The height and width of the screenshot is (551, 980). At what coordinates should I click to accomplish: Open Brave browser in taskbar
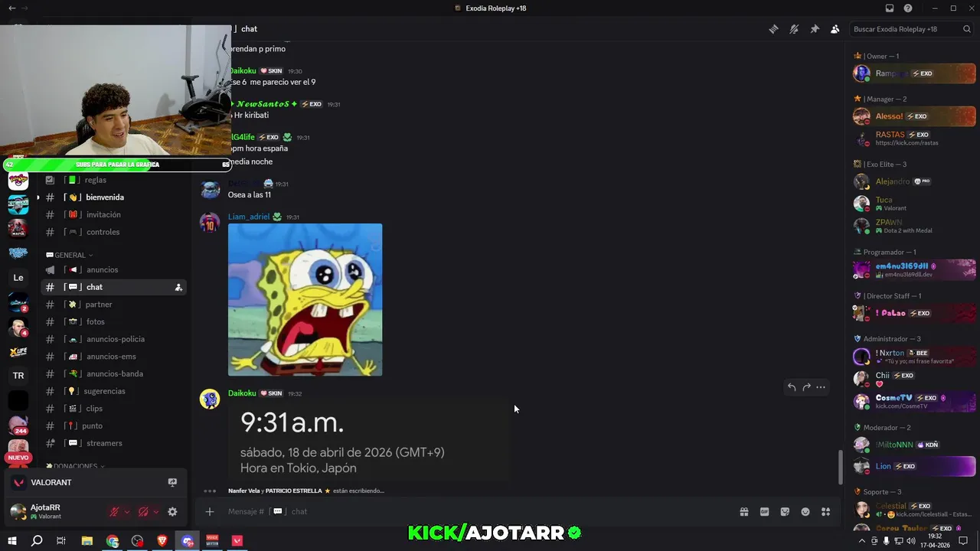click(162, 541)
